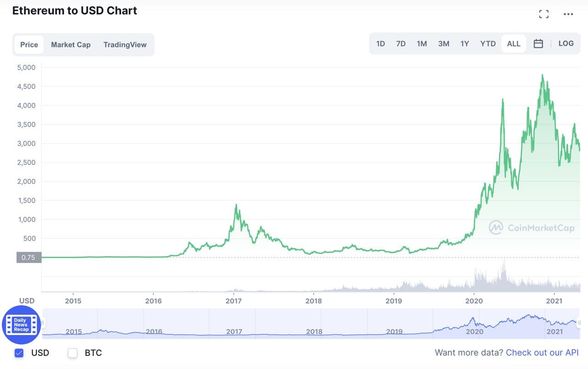Screen dimensions: 588x369
Task: Switch to the TradingView tab
Action: (125, 45)
